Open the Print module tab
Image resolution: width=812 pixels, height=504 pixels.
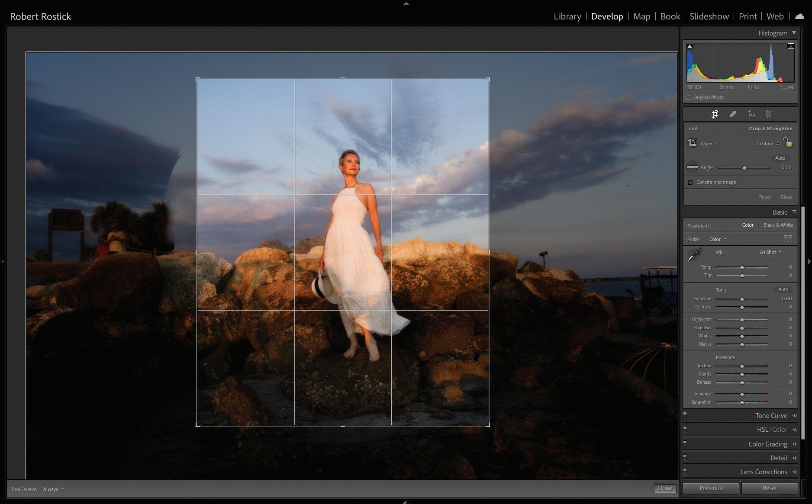coord(748,16)
